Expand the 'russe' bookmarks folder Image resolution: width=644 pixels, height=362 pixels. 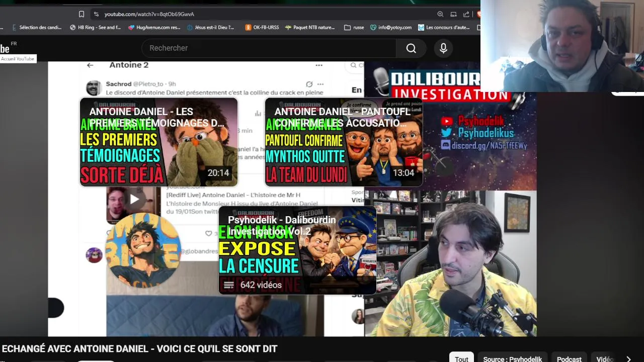click(x=354, y=28)
